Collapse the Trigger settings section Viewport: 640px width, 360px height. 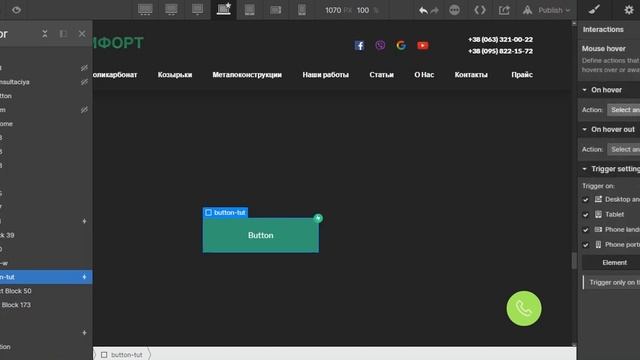584,169
